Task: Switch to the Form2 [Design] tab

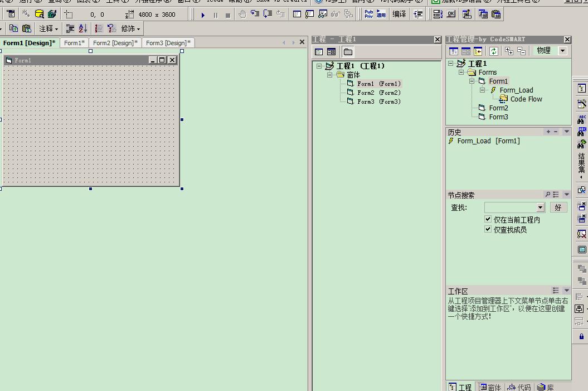Action: tap(115, 42)
